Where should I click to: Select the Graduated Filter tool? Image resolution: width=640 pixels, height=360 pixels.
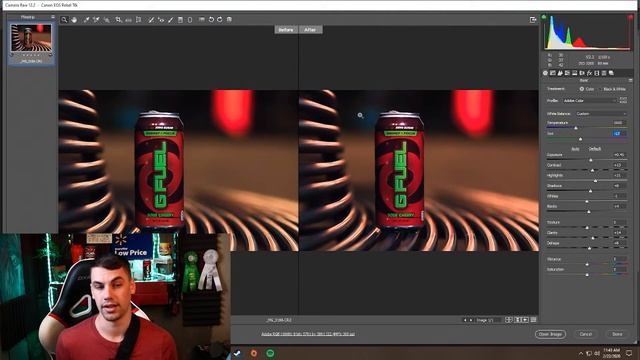tap(180, 20)
